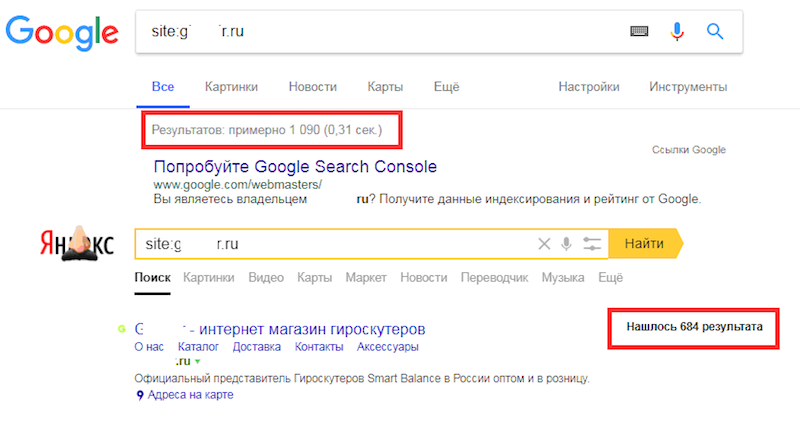Viewport: 800px width, 437px height.
Task: Click the Google logo
Action: tap(62, 33)
